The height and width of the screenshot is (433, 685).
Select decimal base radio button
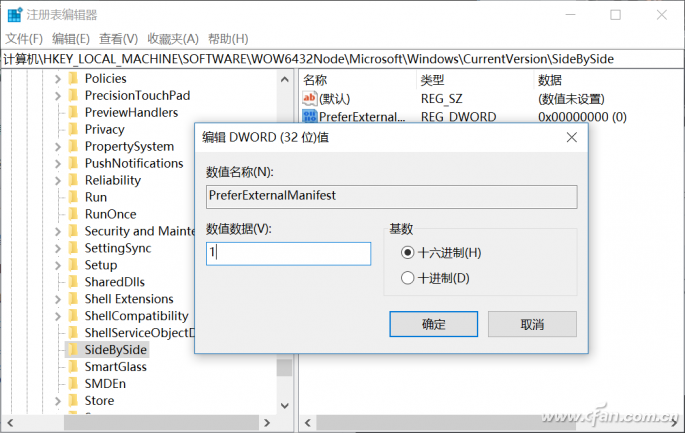[x=407, y=278]
